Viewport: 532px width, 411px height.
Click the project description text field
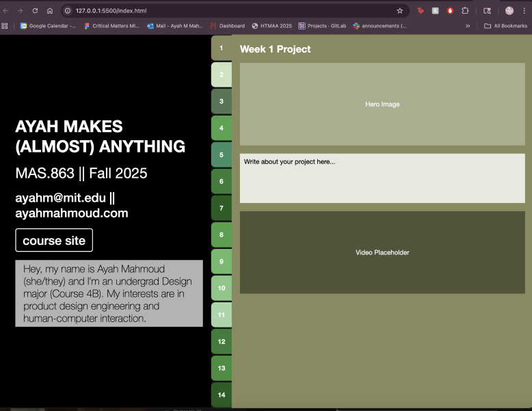click(382, 178)
